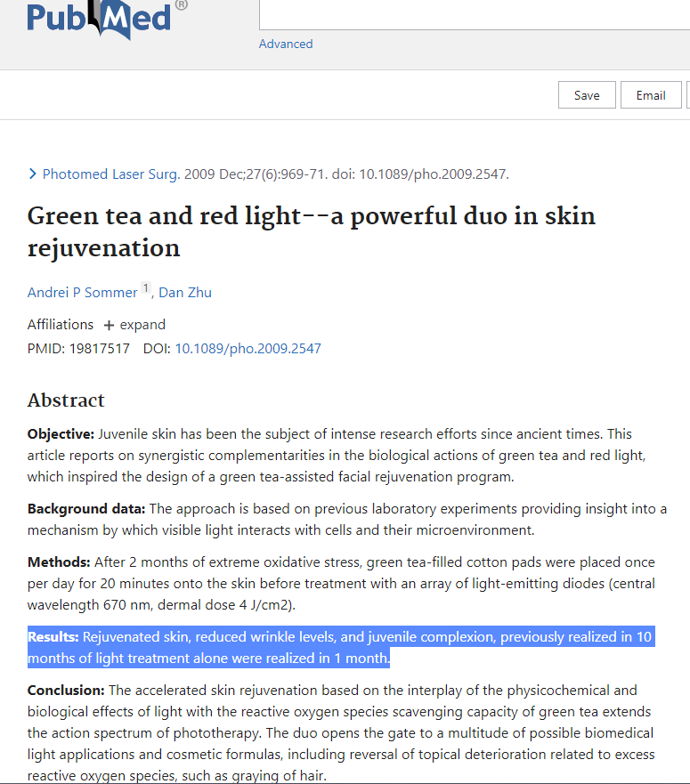Click the text 'central wavelength 670 nm'
This screenshot has height=784, width=690.
pos(341,594)
